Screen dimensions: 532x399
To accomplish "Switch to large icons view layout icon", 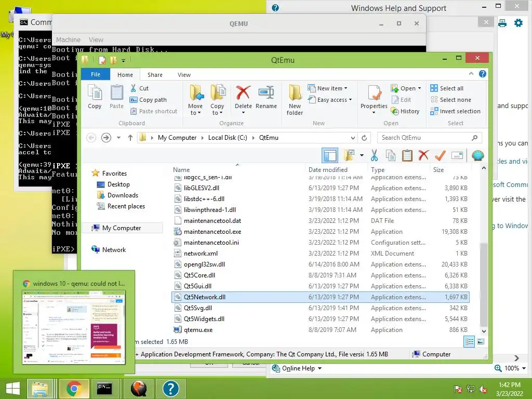I will (x=481, y=342).
